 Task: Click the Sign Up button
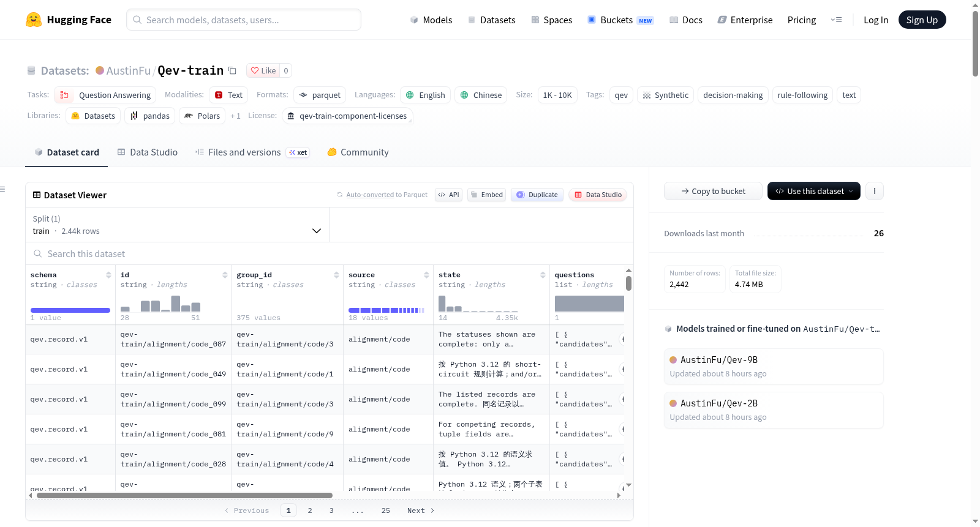(x=922, y=20)
